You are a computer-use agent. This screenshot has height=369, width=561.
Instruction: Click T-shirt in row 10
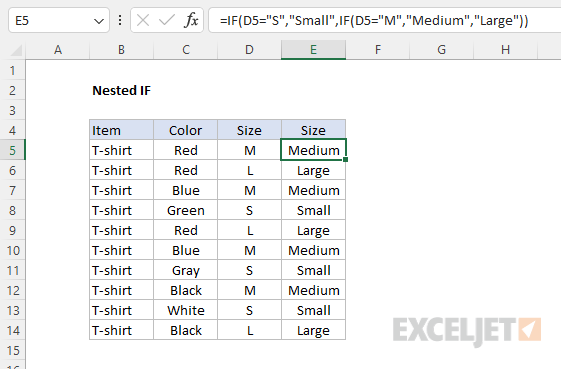[x=121, y=251]
